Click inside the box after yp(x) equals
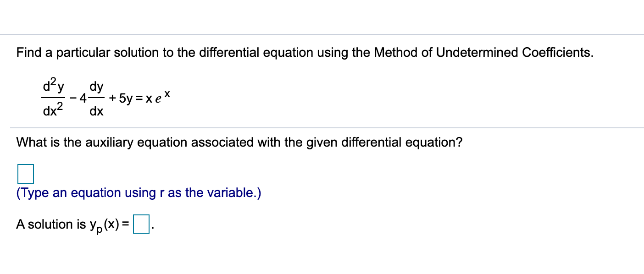Screen dimensions: 644x274 [142, 224]
